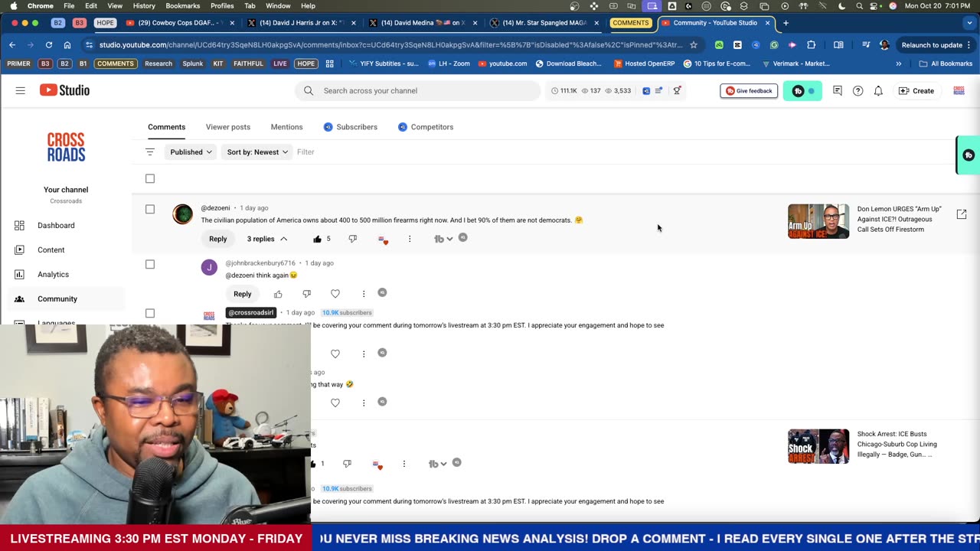Image resolution: width=980 pixels, height=551 pixels.
Task: Open the Competitors tab
Action: point(426,127)
